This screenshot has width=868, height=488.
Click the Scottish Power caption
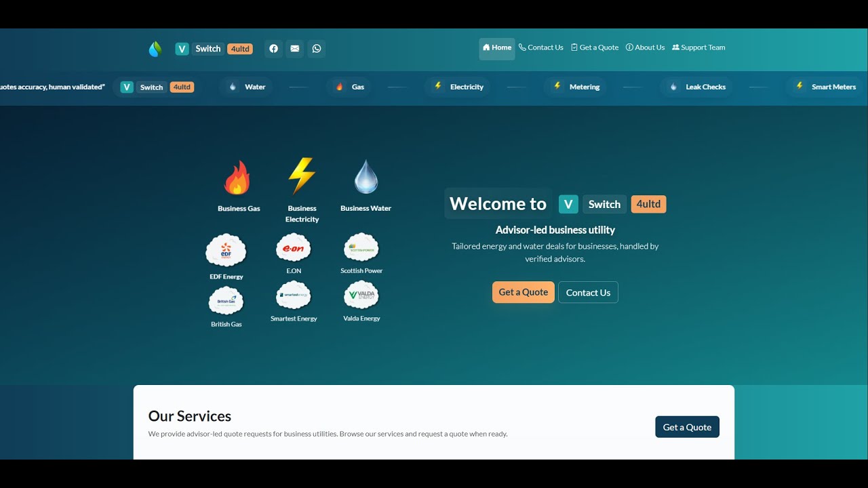[x=361, y=270]
